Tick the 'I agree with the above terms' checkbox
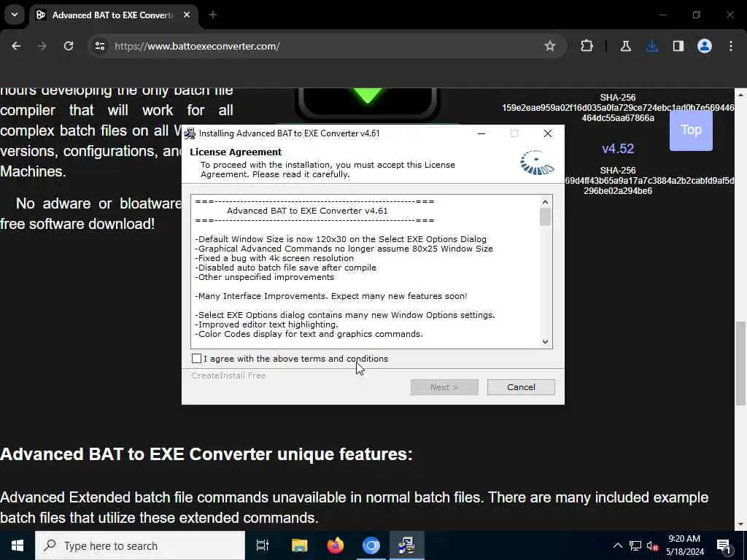 tap(196, 359)
